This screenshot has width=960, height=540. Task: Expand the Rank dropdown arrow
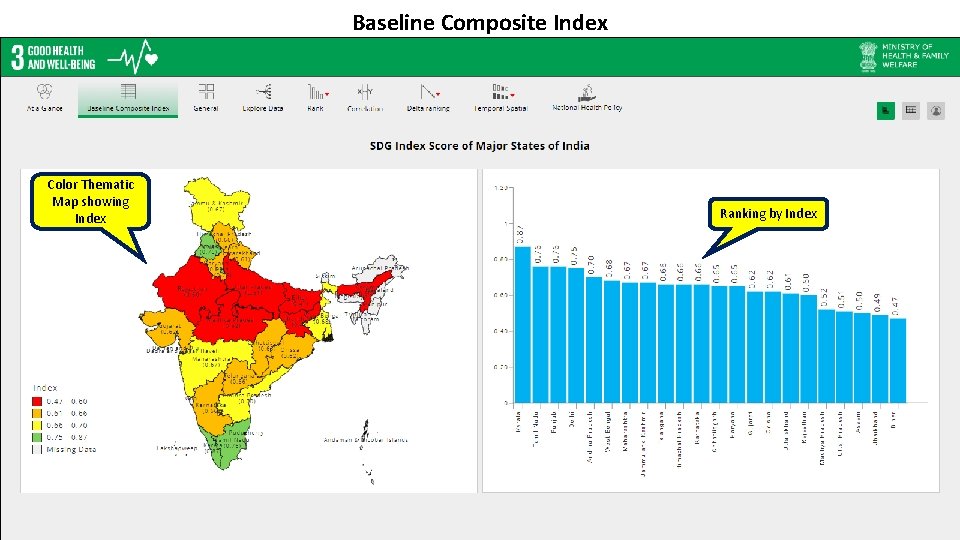[x=327, y=94]
